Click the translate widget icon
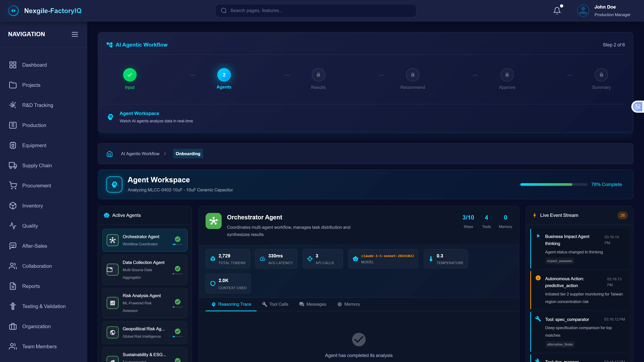The image size is (644, 362). coord(638,107)
